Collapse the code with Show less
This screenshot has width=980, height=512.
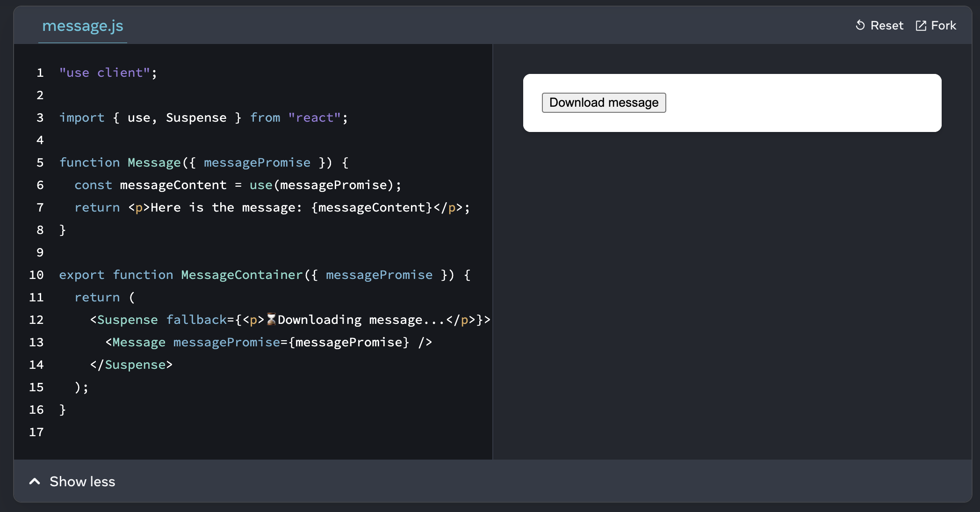click(x=82, y=482)
